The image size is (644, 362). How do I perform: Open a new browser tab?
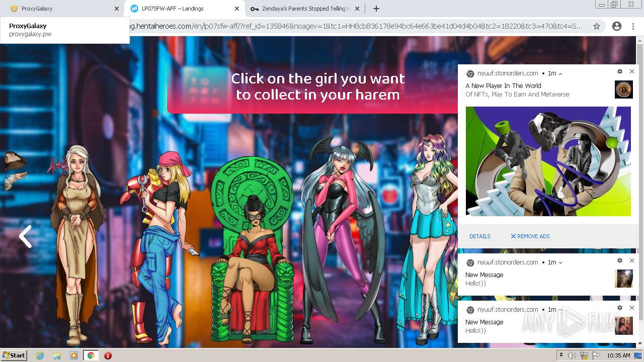[376, 9]
